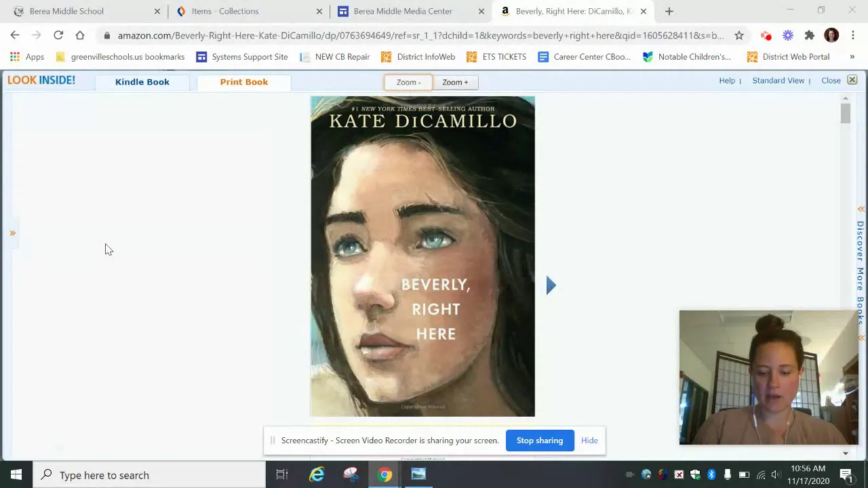This screenshot has width=868, height=488.
Task: Open the Wi-Fi network tray icon
Action: click(760, 475)
